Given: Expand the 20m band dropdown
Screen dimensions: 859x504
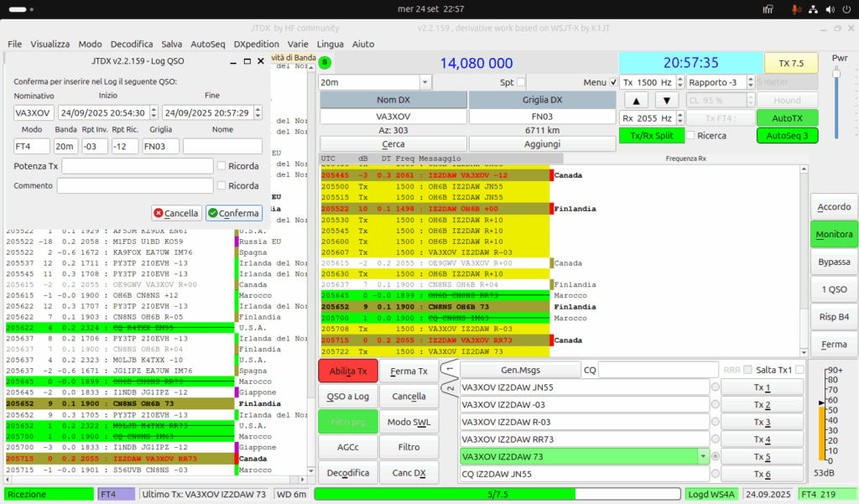Looking at the screenshot, I should (x=425, y=82).
